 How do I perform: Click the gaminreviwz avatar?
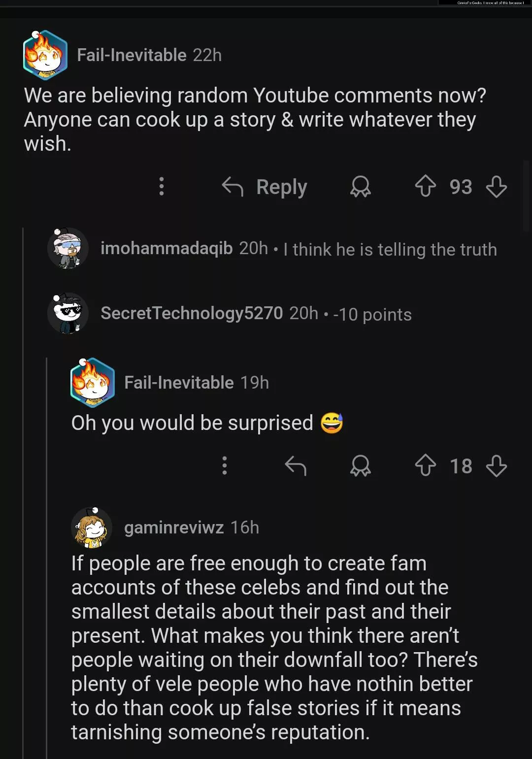(x=92, y=528)
